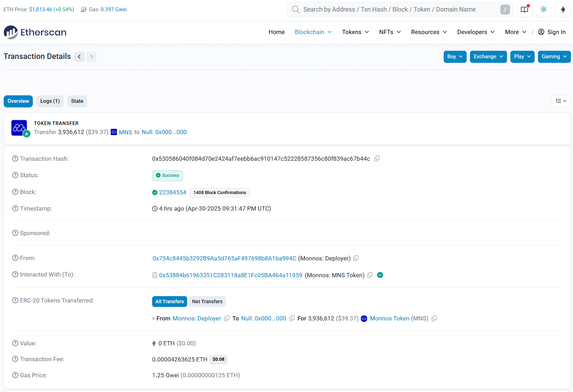Switch to the State tab
The width and height of the screenshot is (573, 392).
(x=77, y=101)
